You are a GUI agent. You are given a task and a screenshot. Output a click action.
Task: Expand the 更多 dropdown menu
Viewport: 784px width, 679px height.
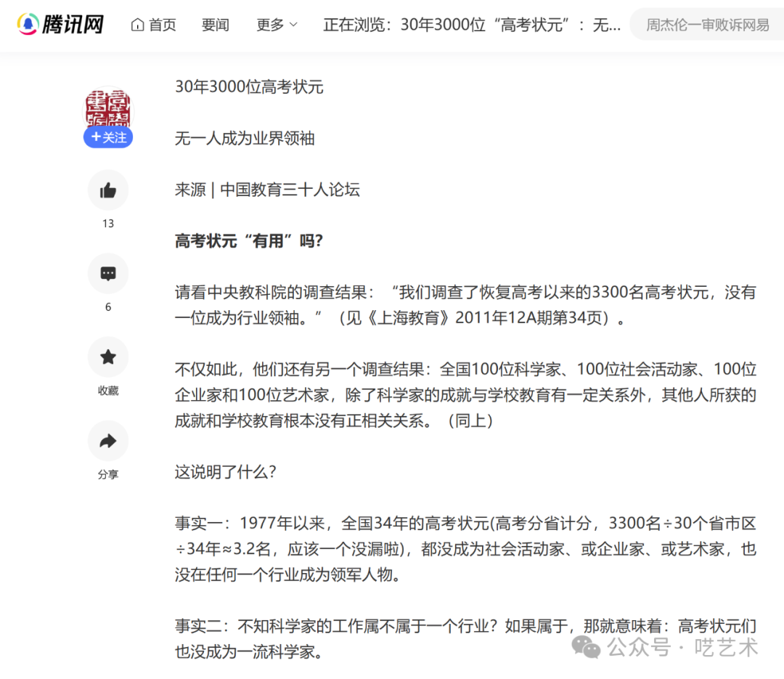click(277, 25)
